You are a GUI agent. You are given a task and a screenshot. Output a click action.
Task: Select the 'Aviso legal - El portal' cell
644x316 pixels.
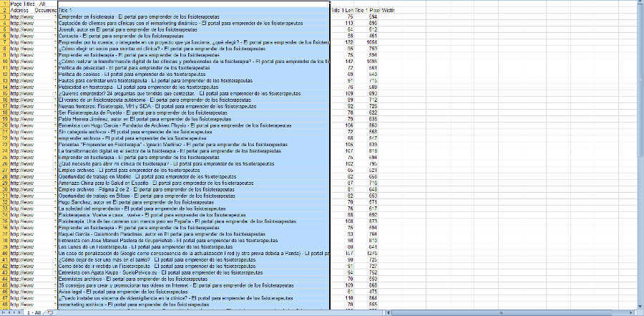193,292
